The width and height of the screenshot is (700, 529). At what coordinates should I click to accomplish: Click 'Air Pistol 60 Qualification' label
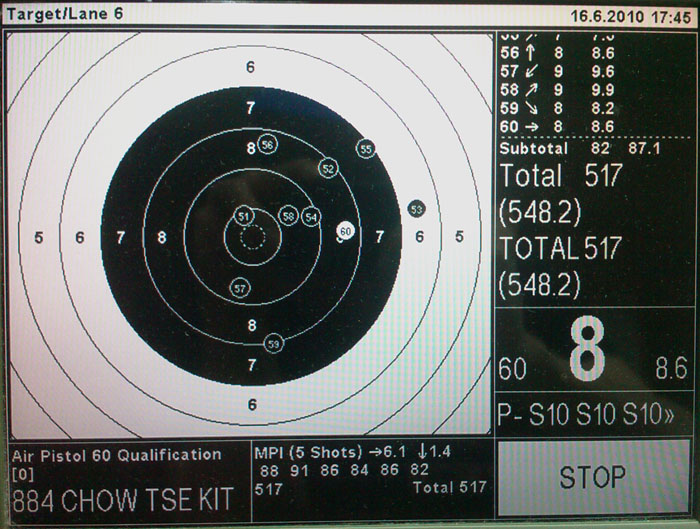(117, 455)
